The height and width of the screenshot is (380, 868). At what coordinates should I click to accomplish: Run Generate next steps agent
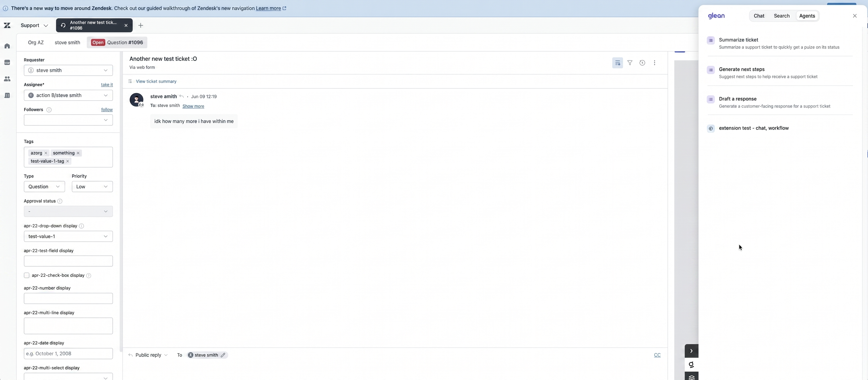(x=780, y=73)
